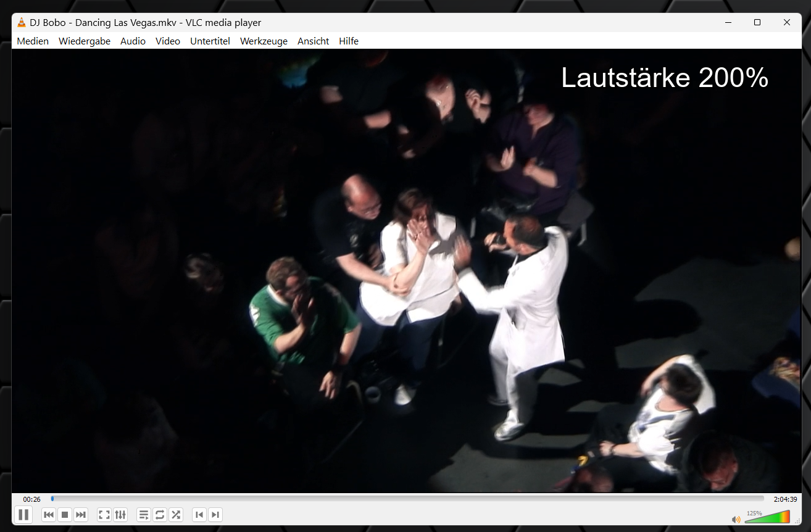Open the Wiedergabe menu

pyautogui.click(x=85, y=41)
